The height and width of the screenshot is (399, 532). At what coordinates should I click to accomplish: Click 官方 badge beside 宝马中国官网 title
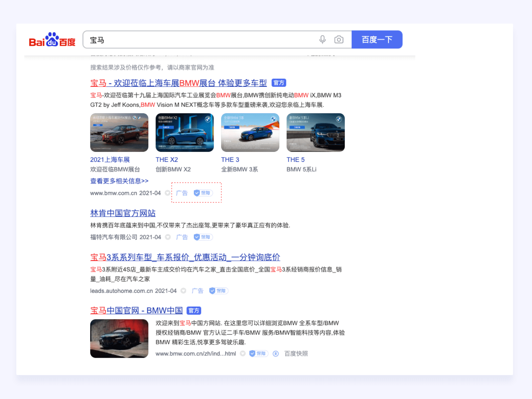[194, 311]
